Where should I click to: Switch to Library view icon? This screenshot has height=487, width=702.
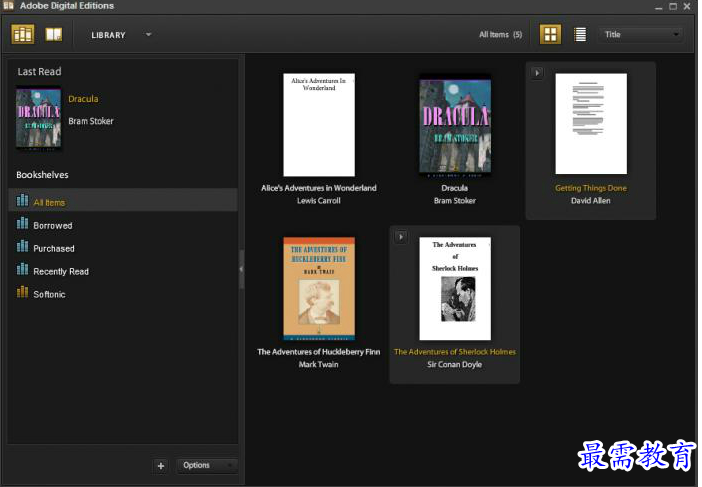(22, 34)
